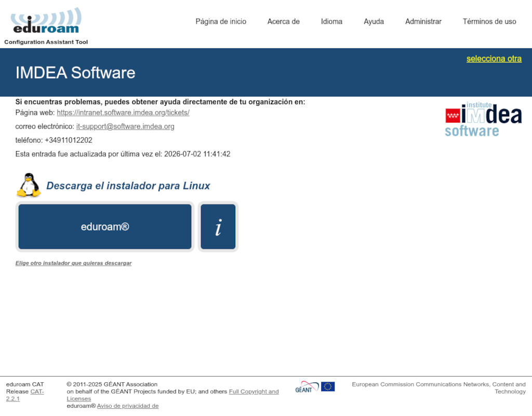
Task: Open the Idioma language menu
Action: [331, 21]
